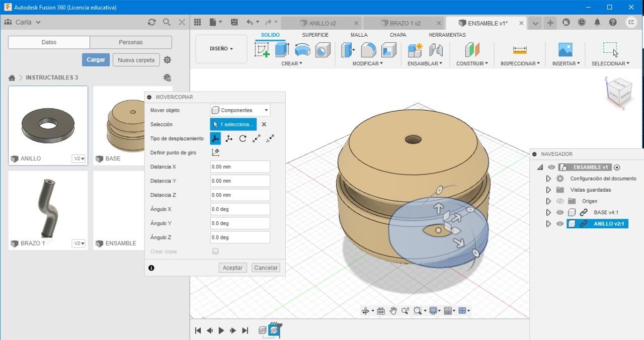Open the job status clock icon
644x340 pixels.
pos(582,22)
